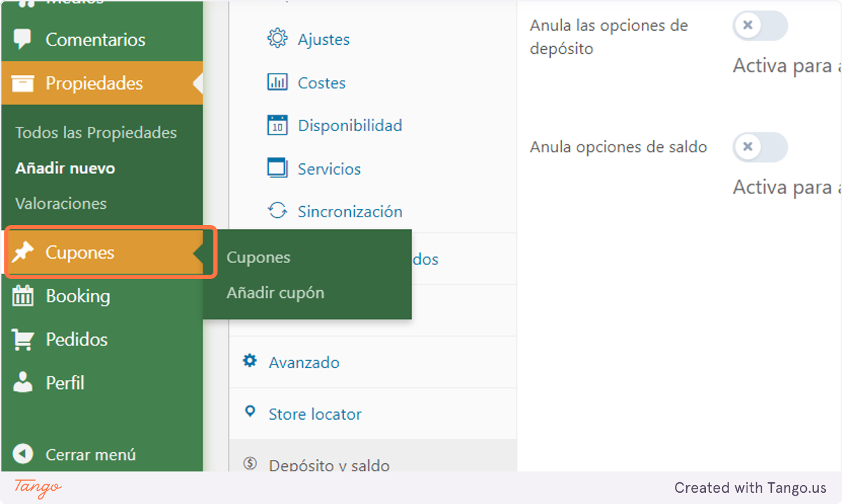Enable the Anula opciones de saldo switch
This screenshot has width=842, height=504.
(760, 147)
